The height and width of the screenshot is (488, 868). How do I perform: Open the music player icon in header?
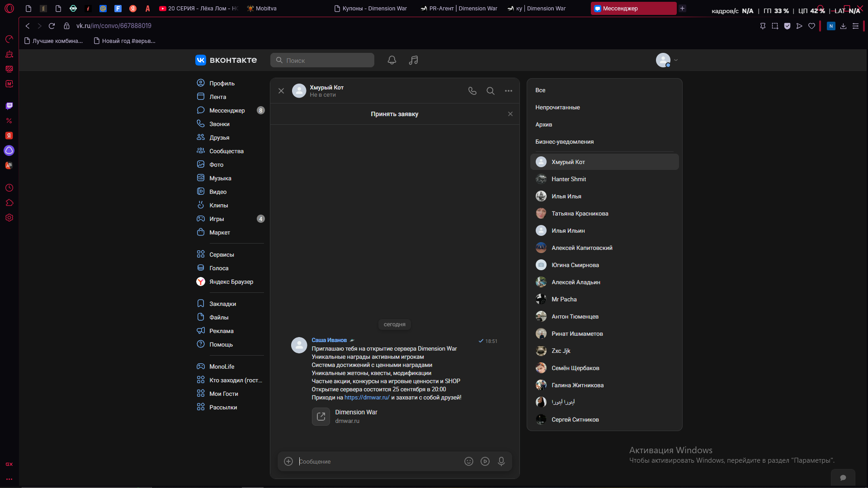(x=414, y=60)
